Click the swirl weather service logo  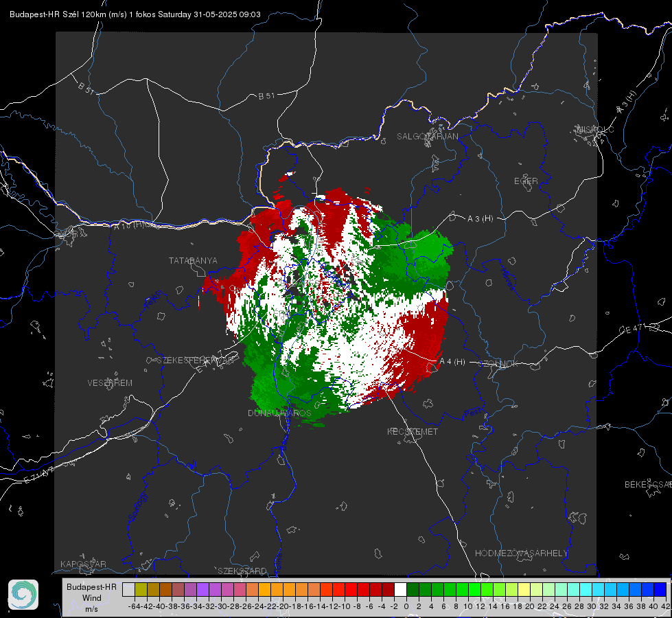coord(23,595)
